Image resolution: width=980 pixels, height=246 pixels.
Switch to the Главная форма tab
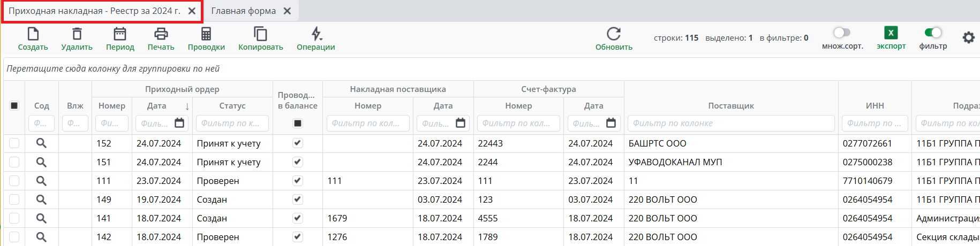(244, 11)
